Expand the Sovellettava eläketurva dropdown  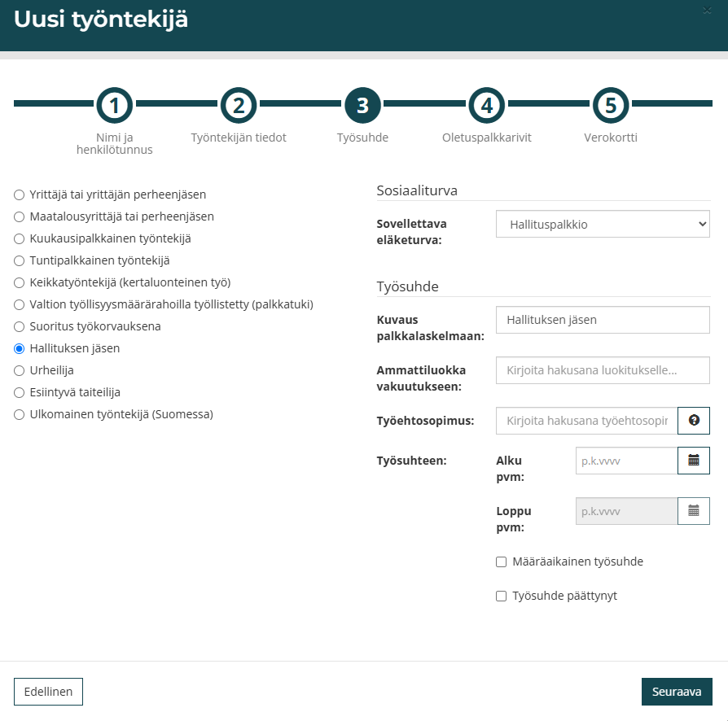tap(603, 224)
